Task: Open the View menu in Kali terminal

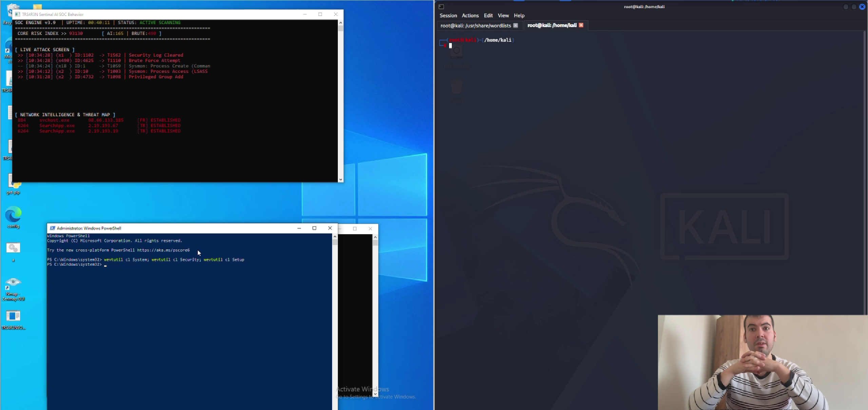Action: click(x=503, y=16)
